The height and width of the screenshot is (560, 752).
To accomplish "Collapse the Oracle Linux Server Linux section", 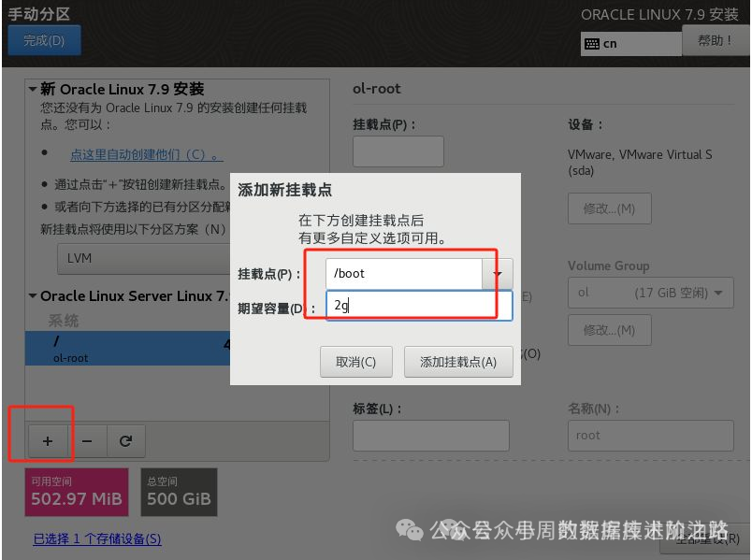I will [33, 295].
